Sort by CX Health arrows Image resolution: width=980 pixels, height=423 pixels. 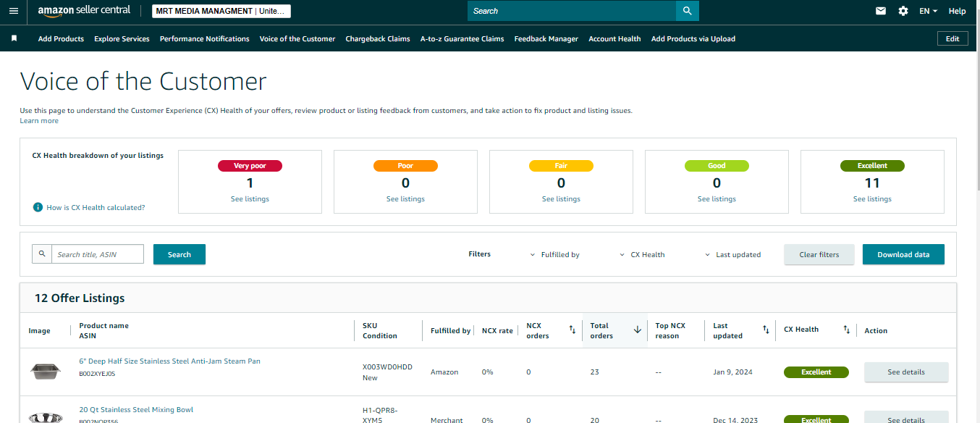click(846, 330)
